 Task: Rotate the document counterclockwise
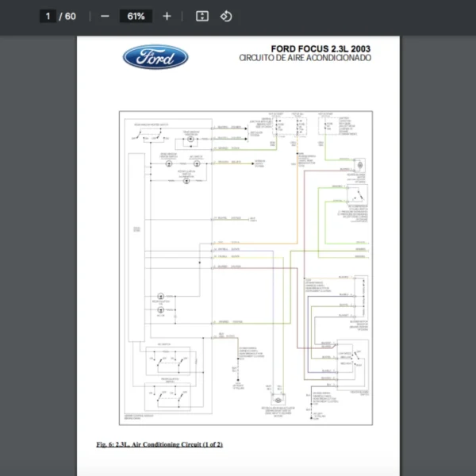226,16
